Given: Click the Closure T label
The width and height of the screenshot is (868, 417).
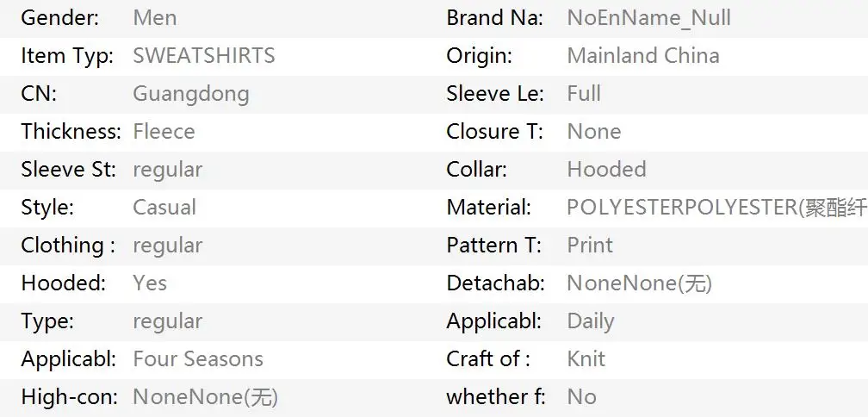Looking at the screenshot, I should (495, 132).
